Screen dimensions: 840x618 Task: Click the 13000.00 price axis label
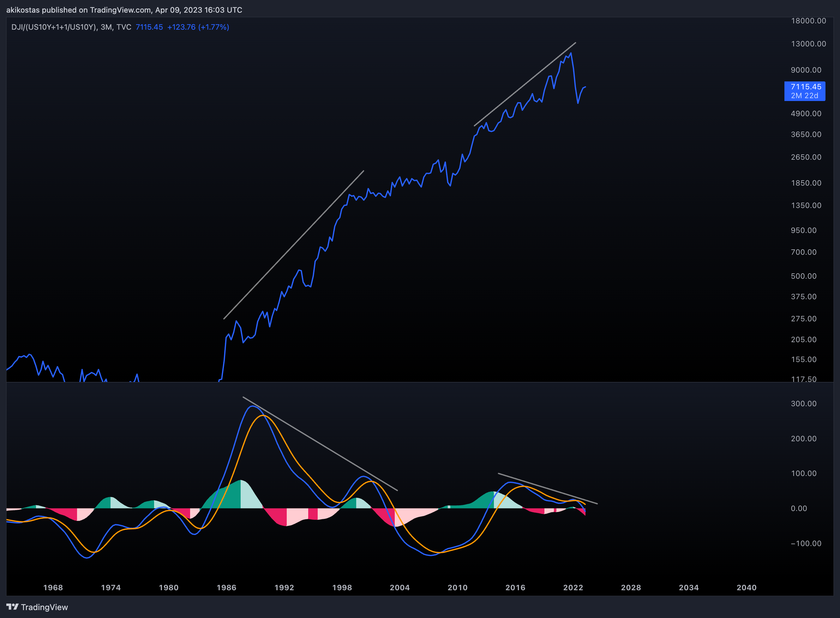click(x=808, y=44)
